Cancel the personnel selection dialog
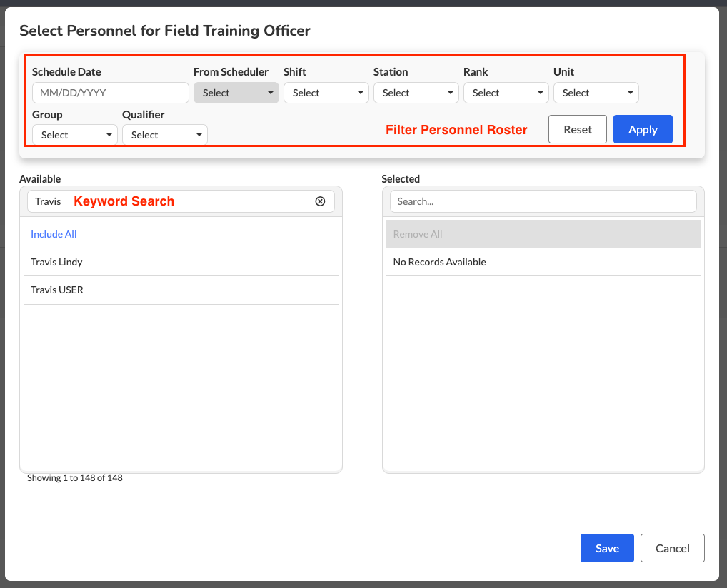The height and width of the screenshot is (588, 727). [x=672, y=548]
